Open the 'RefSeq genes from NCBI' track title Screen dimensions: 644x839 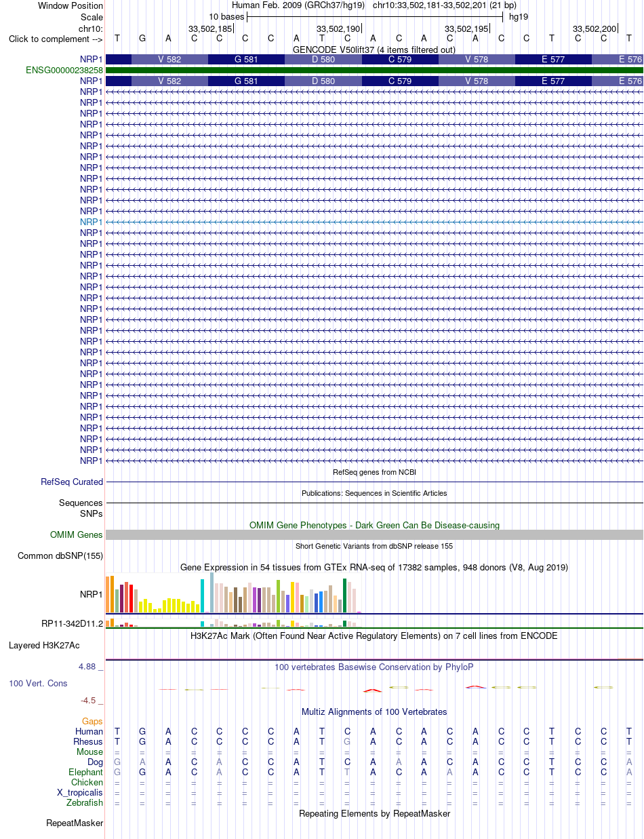[x=374, y=472]
